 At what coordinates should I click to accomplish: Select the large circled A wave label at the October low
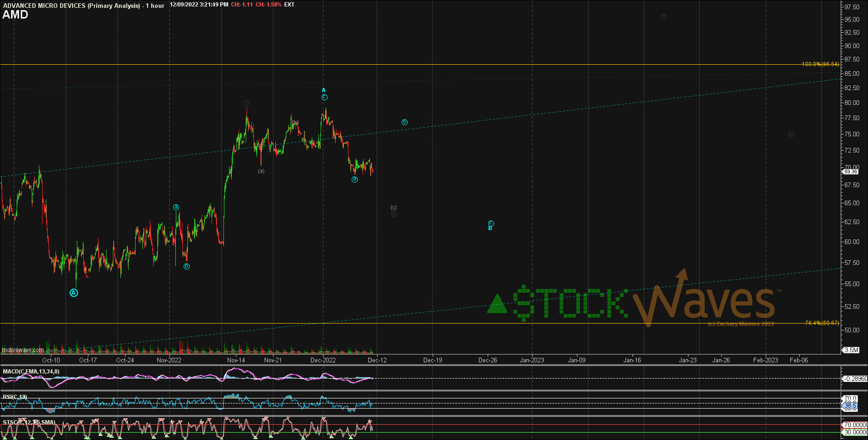74,293
